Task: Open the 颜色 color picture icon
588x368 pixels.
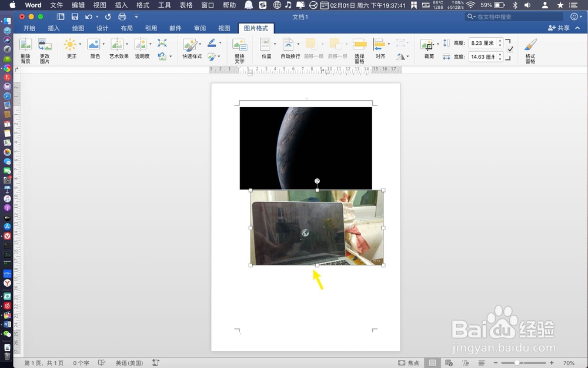Action: (93, 44)
